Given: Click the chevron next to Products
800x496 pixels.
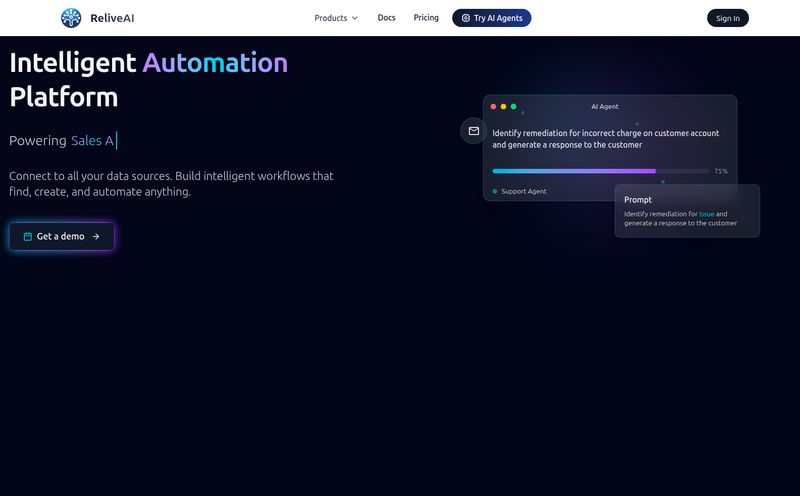Looking at the screenshot, I should (x=355, y=18).
